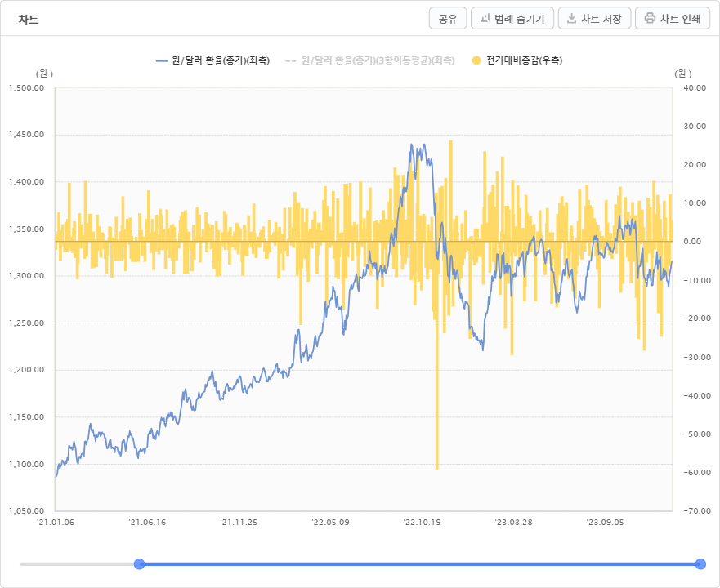This screenshot has width=720, height=588.
Task: Click the right handle of the date range slider
Action: [x=700, y=564]
